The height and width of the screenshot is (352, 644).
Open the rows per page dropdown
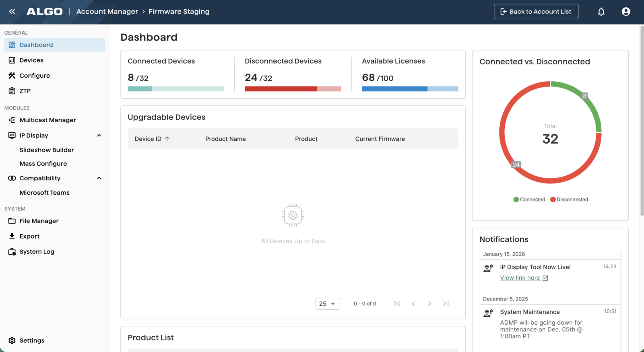[x=327, y=304]
